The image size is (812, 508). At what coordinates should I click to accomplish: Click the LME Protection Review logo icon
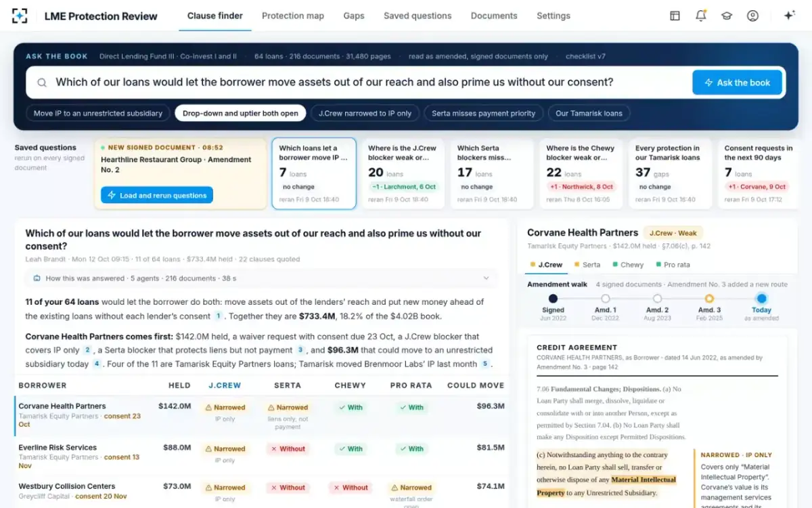coord(20,16)
